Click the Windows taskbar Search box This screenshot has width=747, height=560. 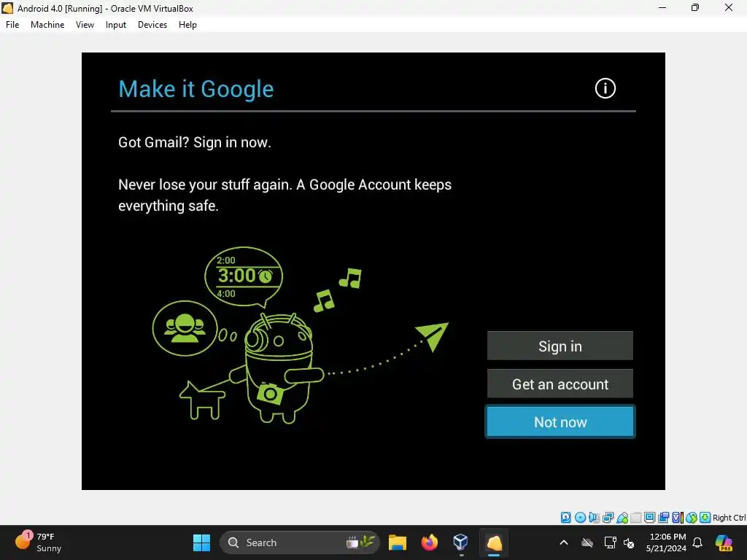pyautogui.click(x=300, y=542)
